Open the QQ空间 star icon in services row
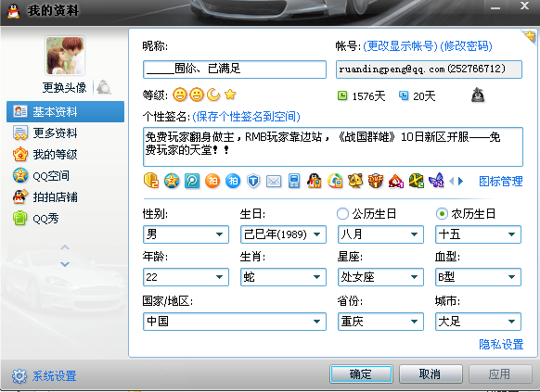 point(172,181)
